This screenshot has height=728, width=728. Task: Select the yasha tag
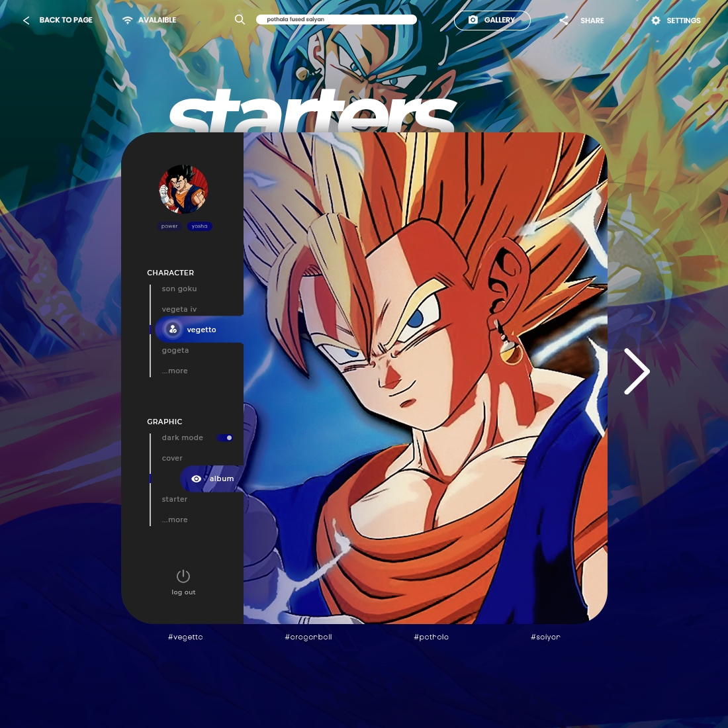click(x=200, y=226)
